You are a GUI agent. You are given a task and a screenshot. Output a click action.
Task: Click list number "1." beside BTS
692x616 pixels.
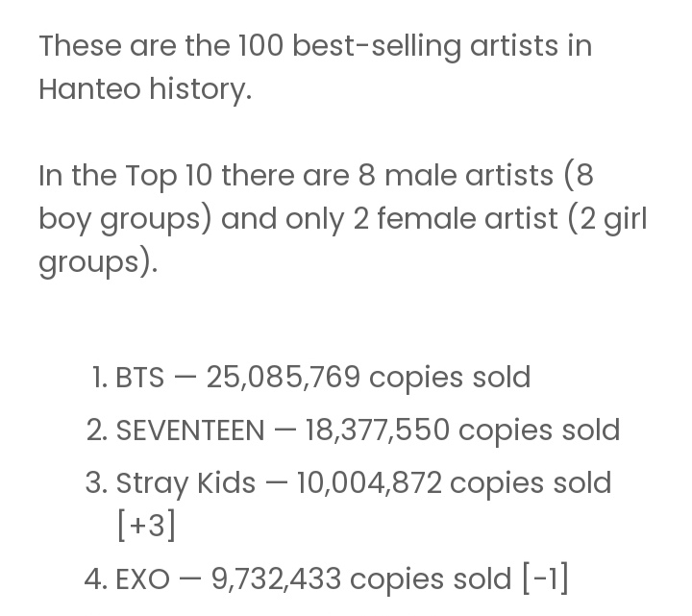pos(99,379)
